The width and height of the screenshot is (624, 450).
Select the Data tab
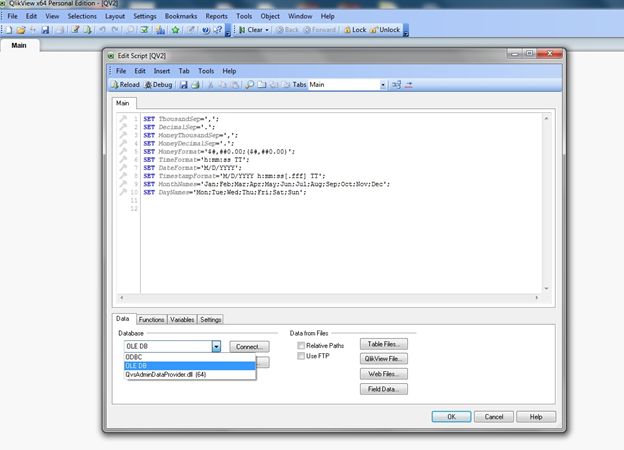(x=123, y=319)
